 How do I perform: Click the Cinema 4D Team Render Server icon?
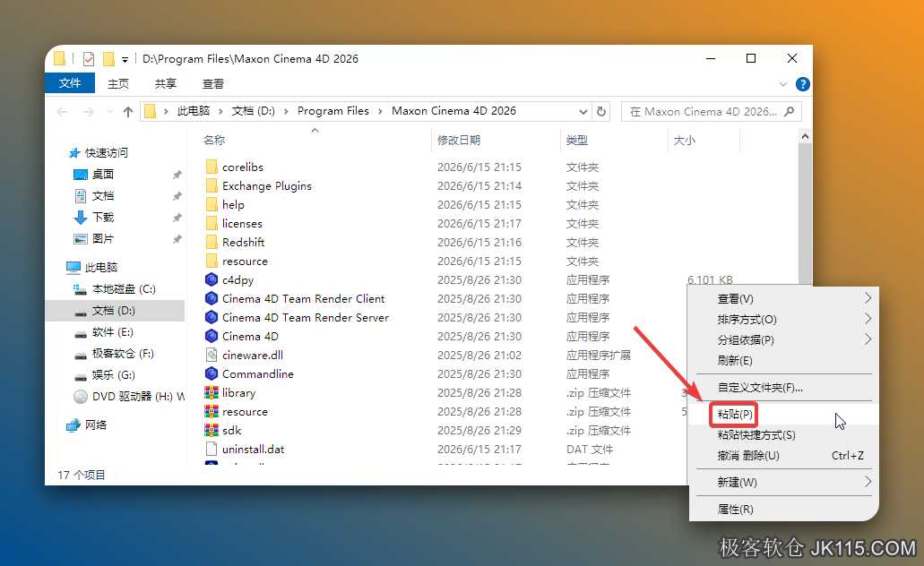coord(212,317)
